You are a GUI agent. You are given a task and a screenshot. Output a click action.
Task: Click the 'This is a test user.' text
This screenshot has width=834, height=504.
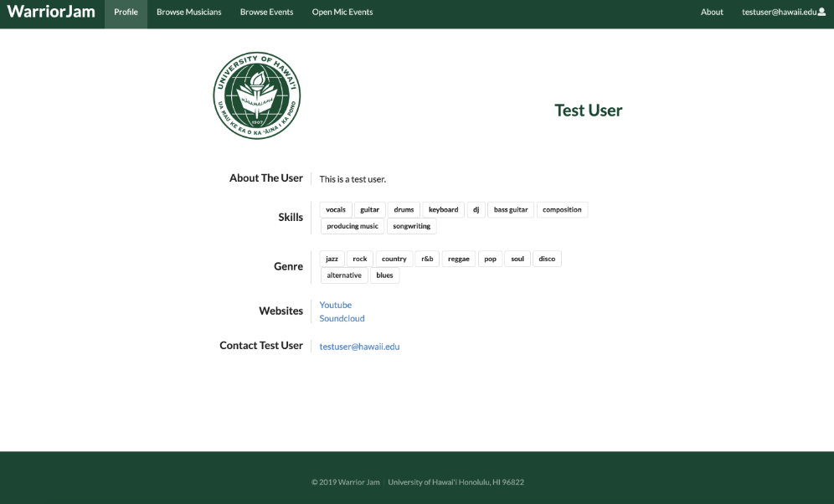(353, 179)
